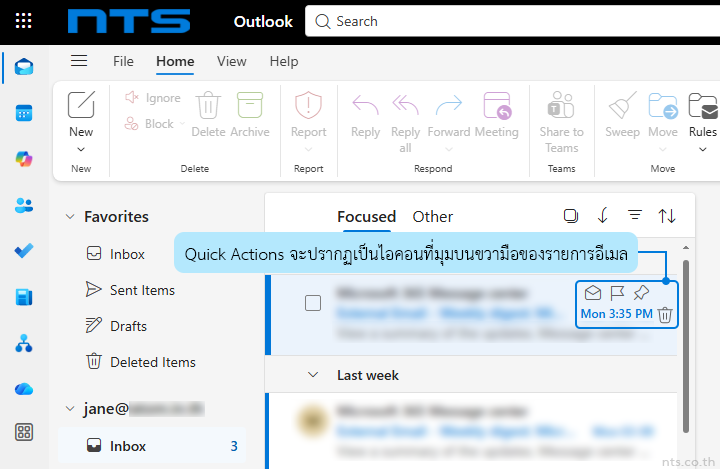Open the app launcher grid
The width and height of the screenshot is (720, 469).
(x=23, y=21)
